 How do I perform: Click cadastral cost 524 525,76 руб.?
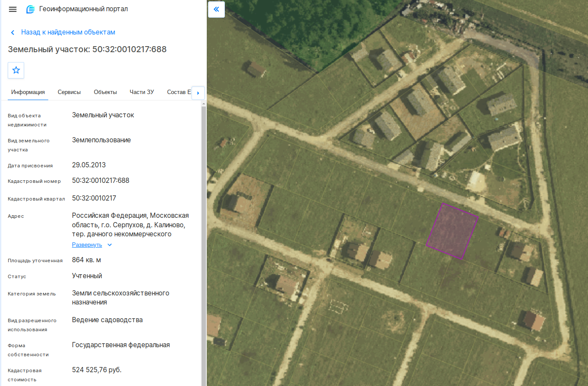pyautogui.click(x=97, y=370)
